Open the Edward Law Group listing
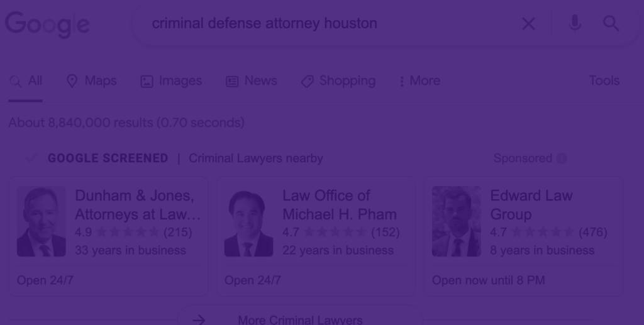 [x=531, y=205]
